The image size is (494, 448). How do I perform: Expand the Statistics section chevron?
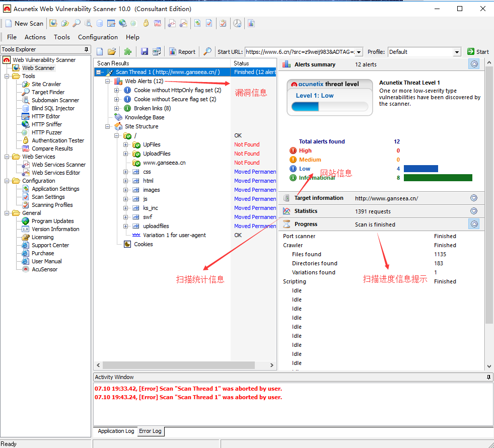click(x=474, y=211)
